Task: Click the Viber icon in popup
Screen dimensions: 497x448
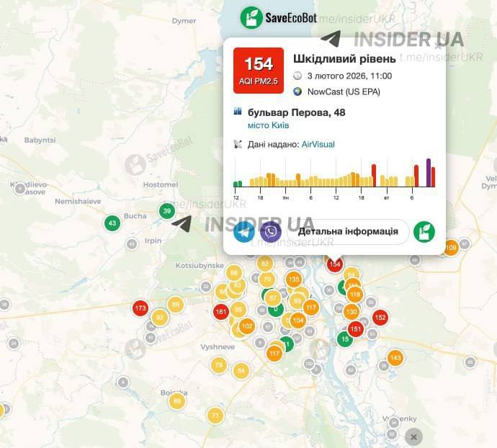Action: [x=270, y=232]
